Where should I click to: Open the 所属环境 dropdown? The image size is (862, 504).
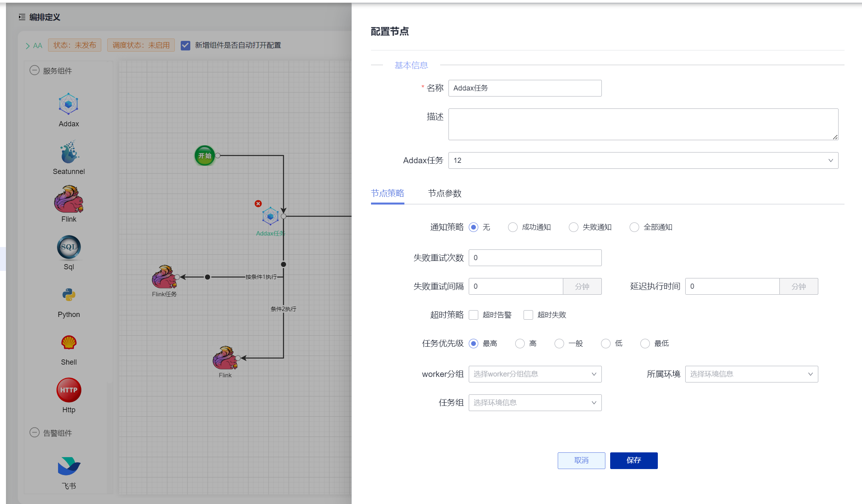[x=751, y=374]
